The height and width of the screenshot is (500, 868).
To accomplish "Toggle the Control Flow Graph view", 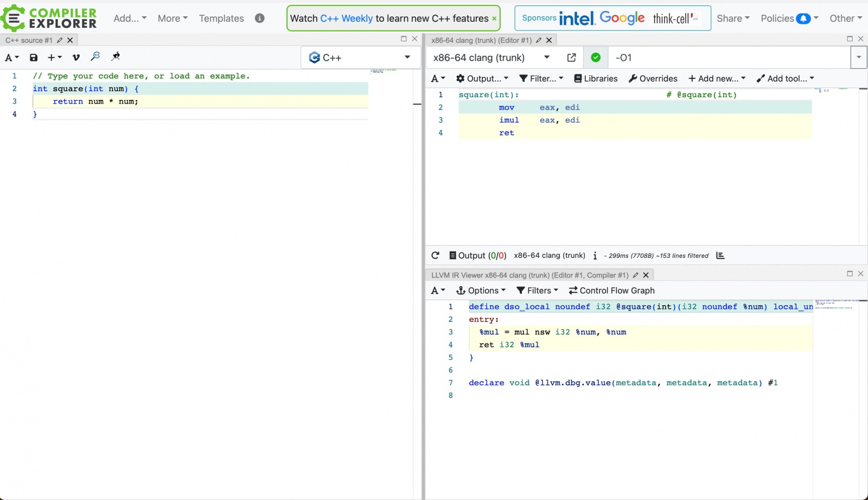I will pyautogui.click(x=611, y=290).
